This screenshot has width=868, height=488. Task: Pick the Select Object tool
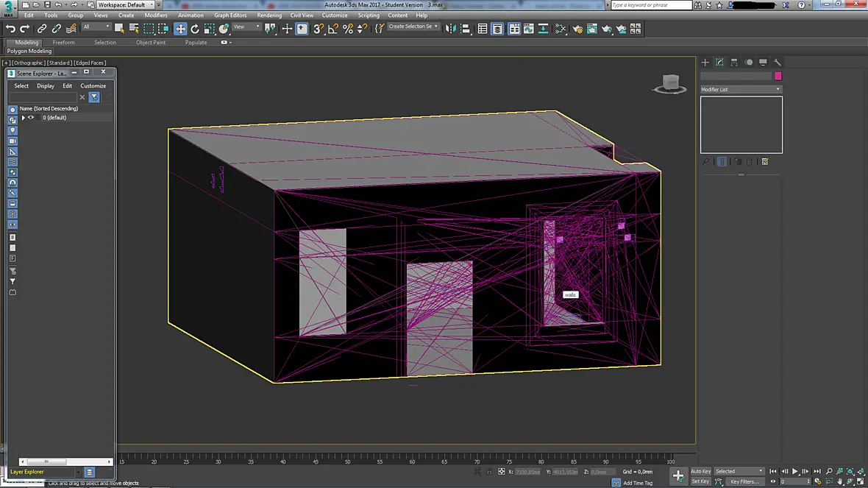pyautogui.click(x=119, y=28)
